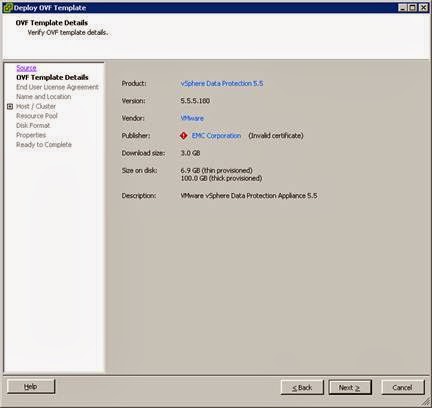Click the Verify OVF template details subtitle

pos(68,33)
